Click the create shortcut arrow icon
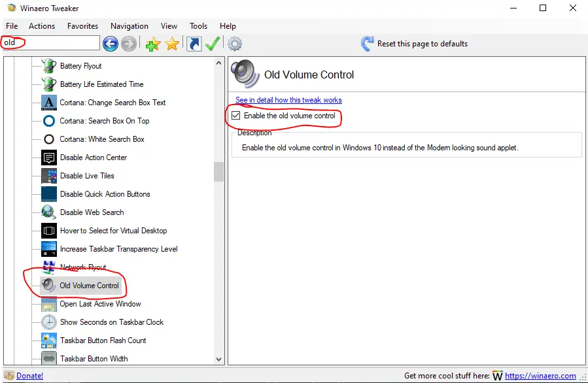Screen dimensions: 588x383 194,44
